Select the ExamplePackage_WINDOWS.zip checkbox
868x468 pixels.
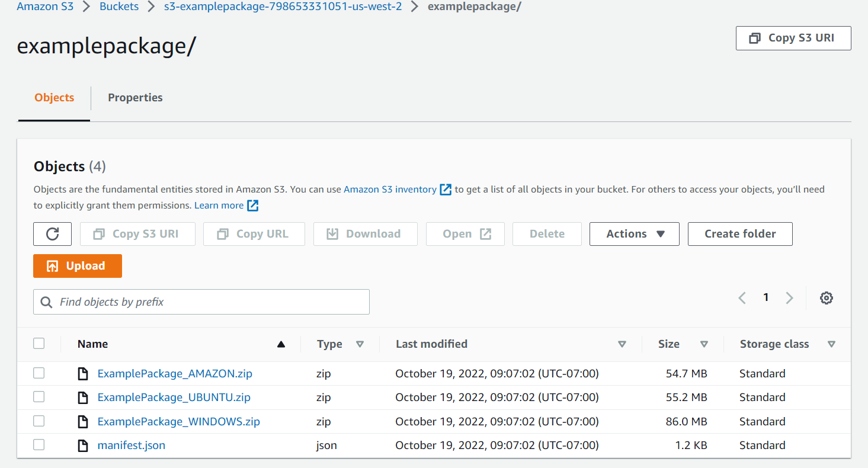39,421
